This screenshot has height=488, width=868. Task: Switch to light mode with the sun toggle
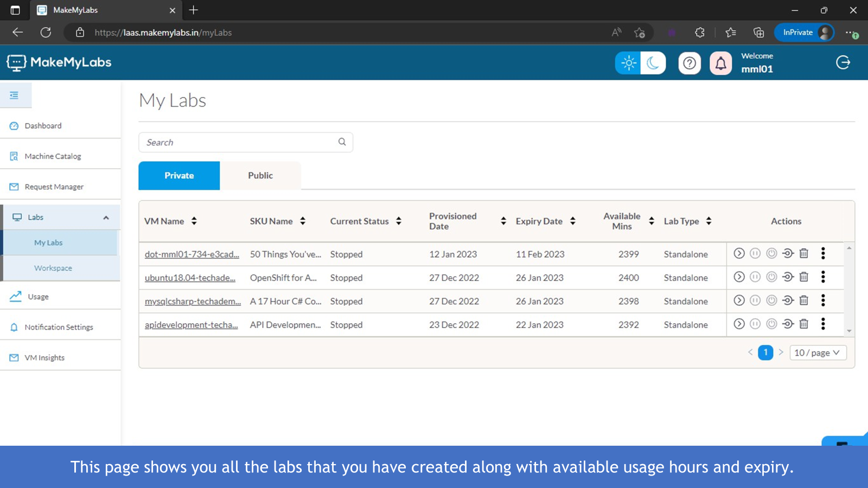pyautogui.click(x=628, y=63)
